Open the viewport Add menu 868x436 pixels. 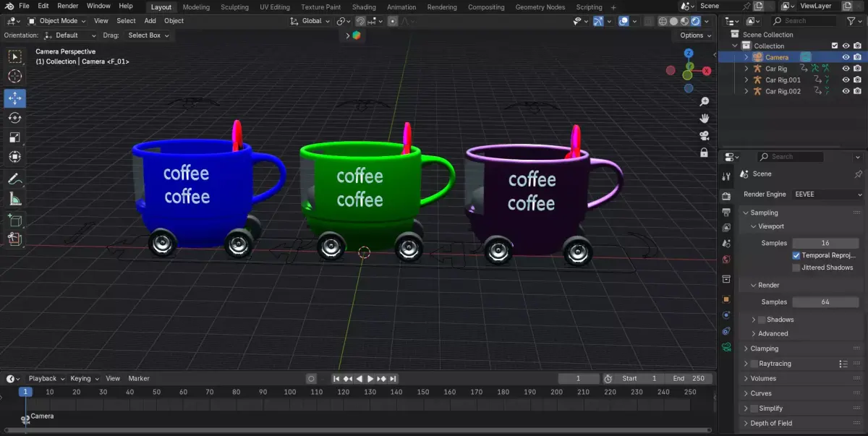tap(150, 21)
